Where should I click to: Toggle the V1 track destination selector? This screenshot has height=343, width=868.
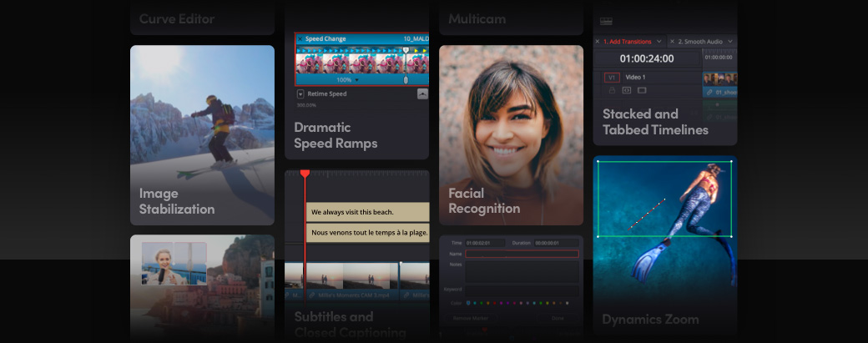(612, 77)
